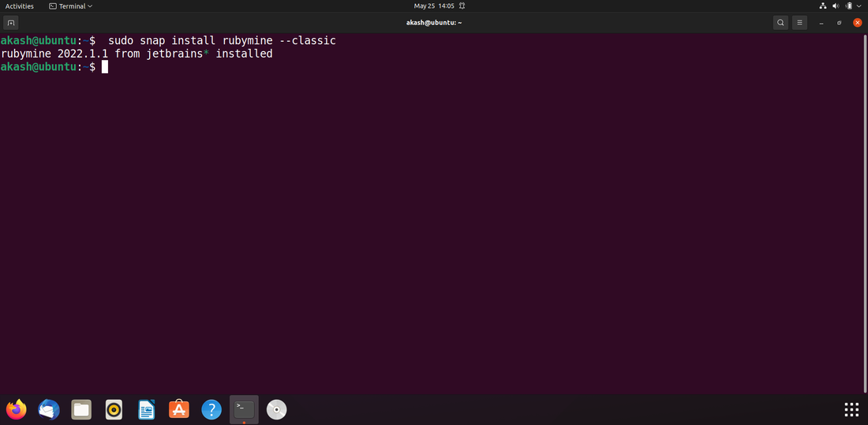
Task: Click the block cursor at the empty prompt
Action: point(105,67)
